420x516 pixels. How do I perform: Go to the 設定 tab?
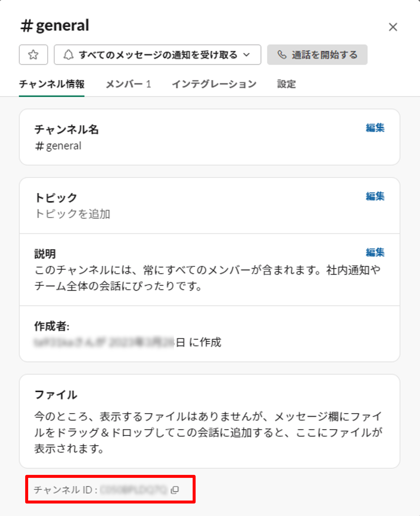pos(286,84)
